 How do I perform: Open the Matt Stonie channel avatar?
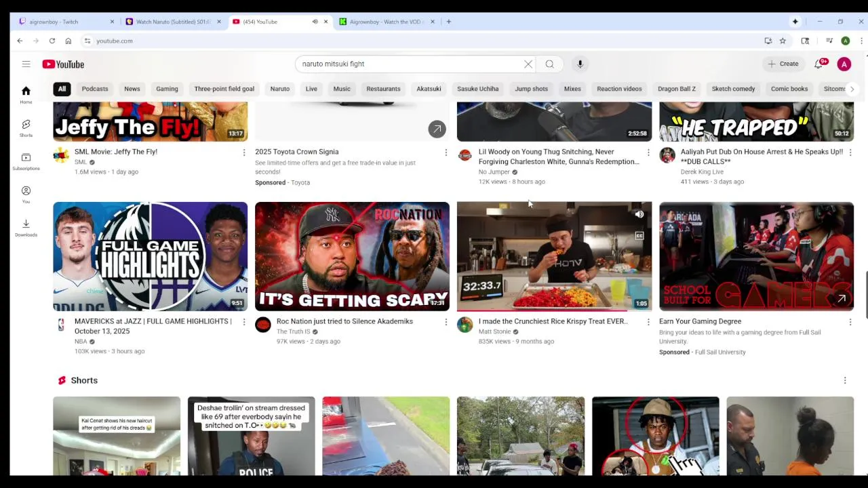click(465, 325)
